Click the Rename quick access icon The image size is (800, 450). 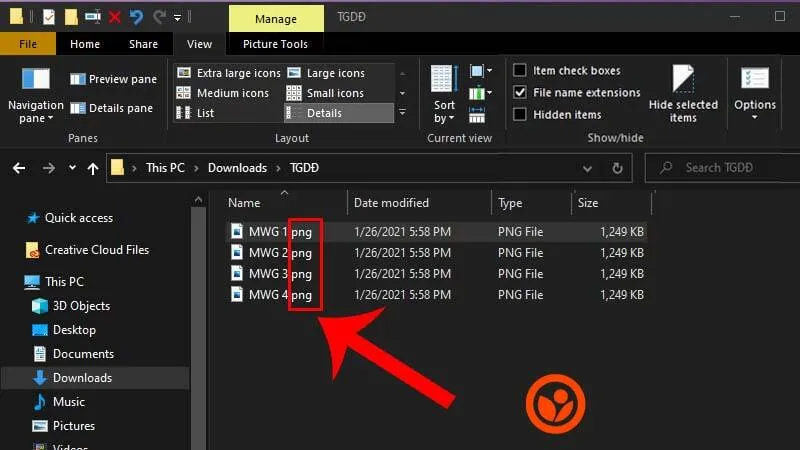(92, 17)
